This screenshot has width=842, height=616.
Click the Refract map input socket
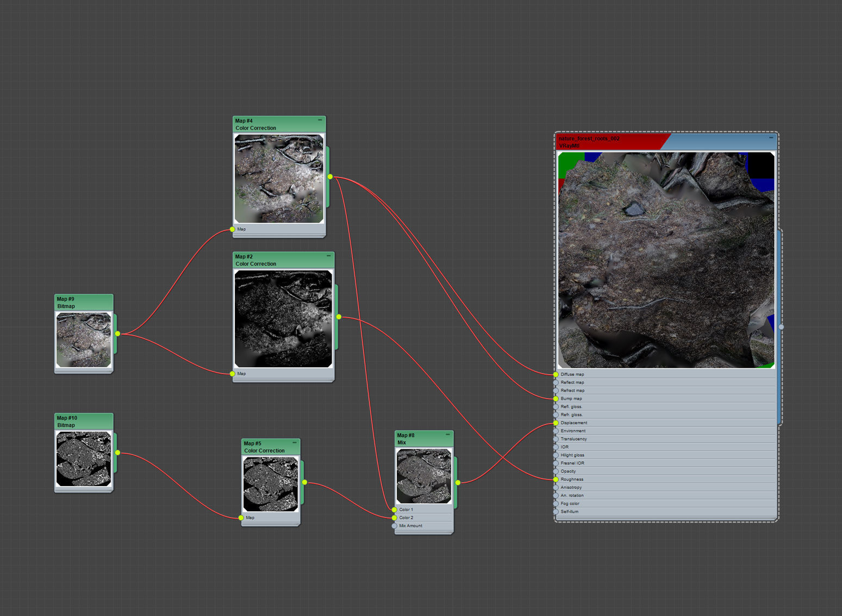pyautogui.click(x=556, y=391)
